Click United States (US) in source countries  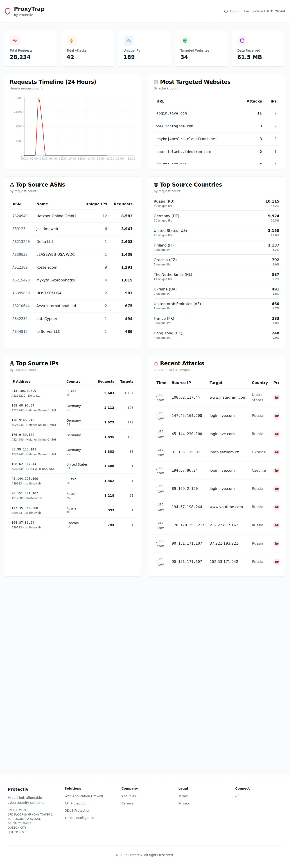(216, 233)
